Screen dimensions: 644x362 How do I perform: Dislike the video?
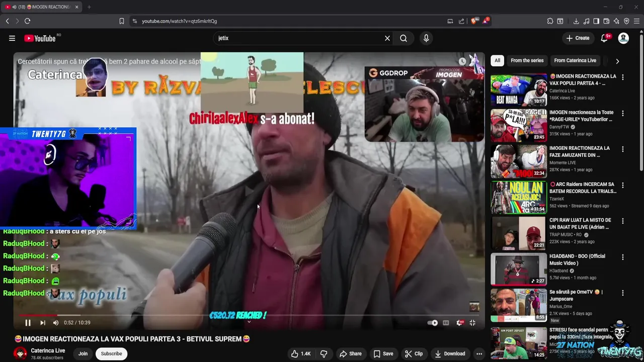coord(324,353)
